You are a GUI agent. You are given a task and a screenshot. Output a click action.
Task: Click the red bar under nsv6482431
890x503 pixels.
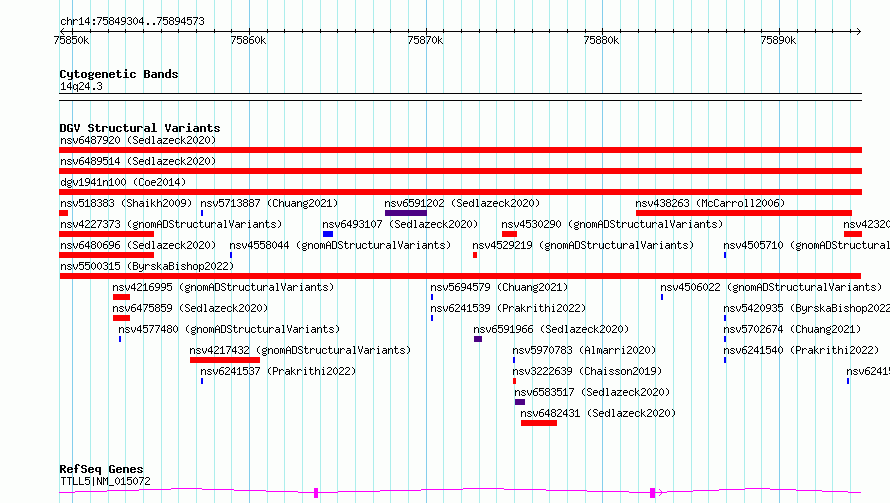[539, 423]
